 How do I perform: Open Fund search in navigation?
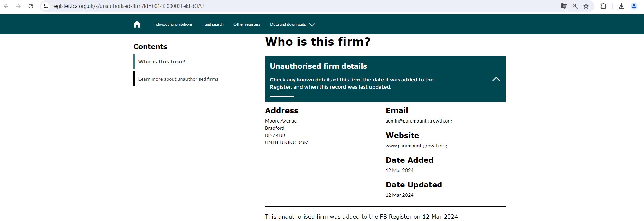(213, 24)
